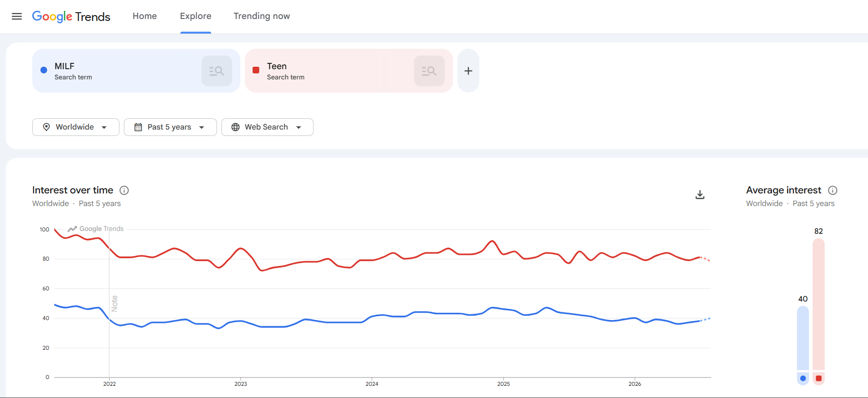The height and width of the screenshot is (398, 868).
Task: Open the Worldwide location dropdown
Action: coord(76,127)
